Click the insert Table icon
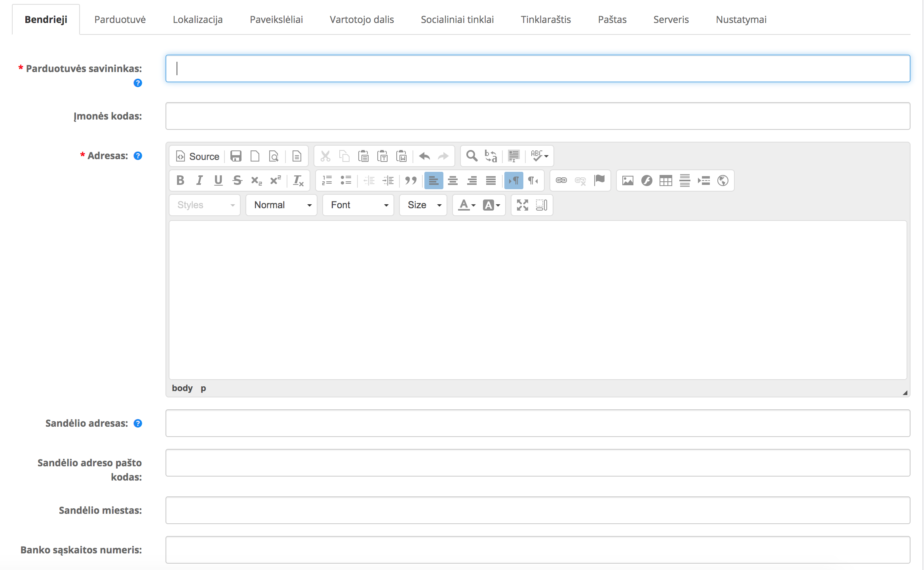The width and height of the screenshot is (924, 570). pyautogui.click(x=666, y=181)
